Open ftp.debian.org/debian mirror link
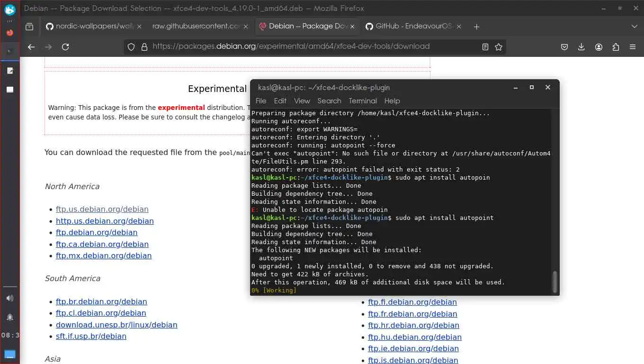 click(x=97, y=232)
